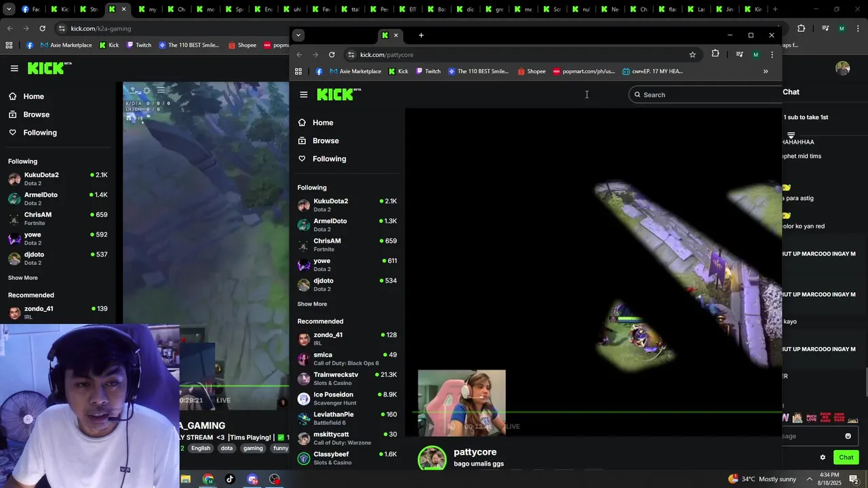Open hamburger menu in back Kick window
The height and width of the screenshot is (488, 868).
pyautogui.click(x=14, y=68)
